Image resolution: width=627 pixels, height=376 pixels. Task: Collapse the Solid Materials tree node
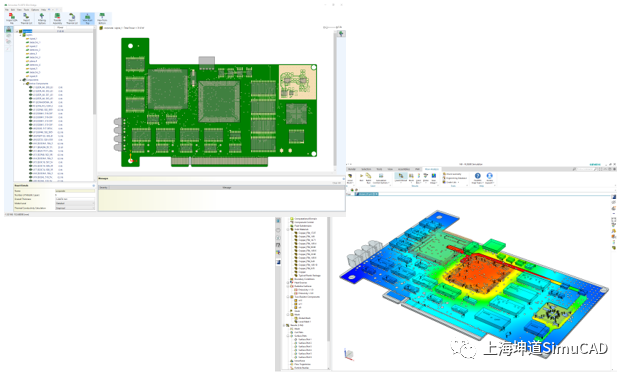[x=288, y=230]
